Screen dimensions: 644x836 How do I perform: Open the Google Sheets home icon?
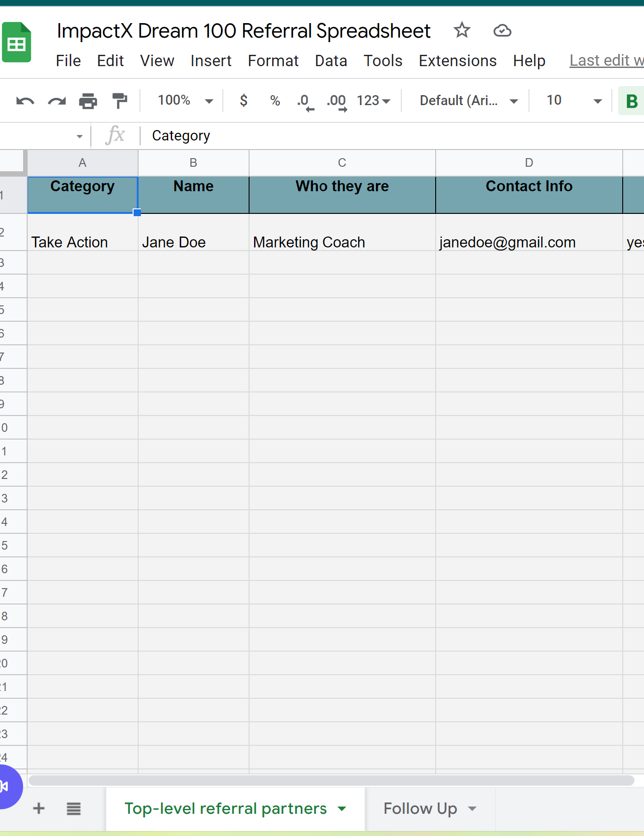(16, 42)
